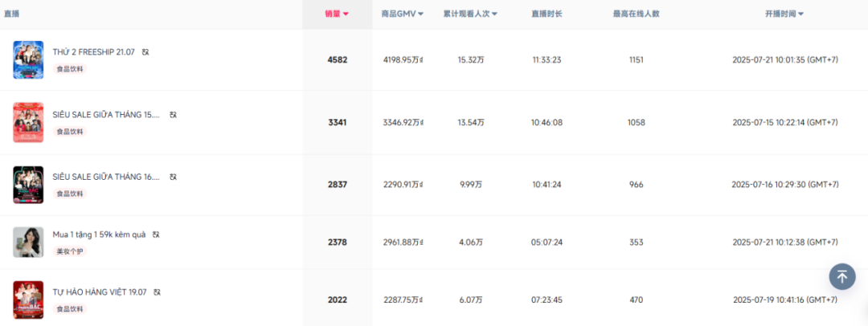Viewport: 868px width, 326px height.
Task: Click start time 2025-07-15 10:22:14
Action: pyautogui.click(x=785, y=122)
